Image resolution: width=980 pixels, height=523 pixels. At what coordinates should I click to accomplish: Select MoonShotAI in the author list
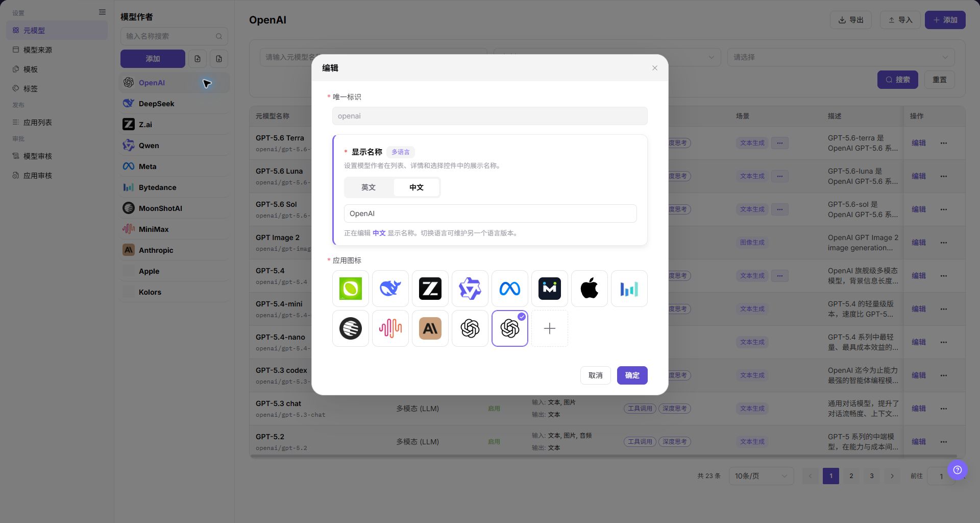coord(174,208)
